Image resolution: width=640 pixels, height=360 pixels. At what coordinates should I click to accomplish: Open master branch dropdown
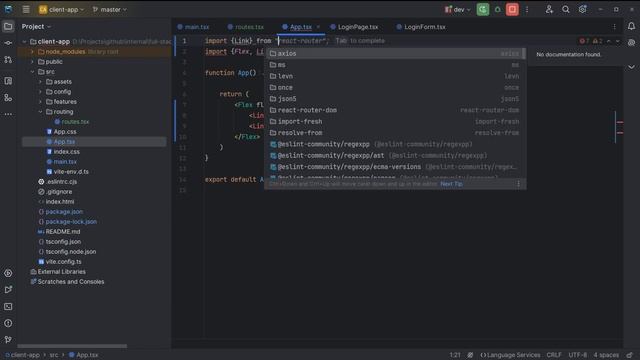point(109,9)
